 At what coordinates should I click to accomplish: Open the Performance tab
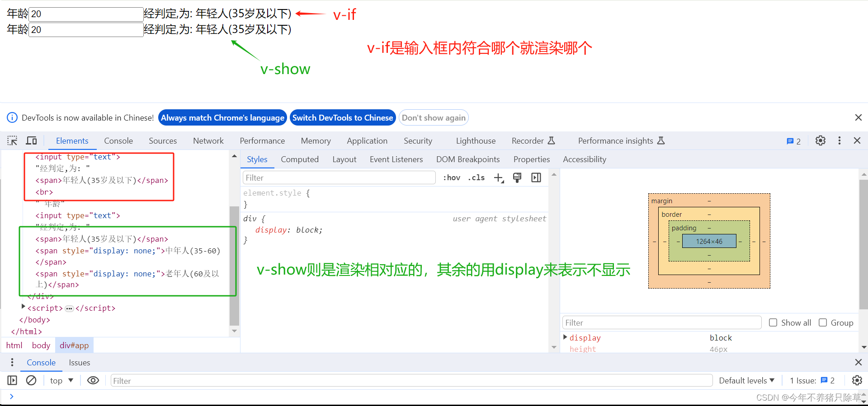tap(262, 141)
